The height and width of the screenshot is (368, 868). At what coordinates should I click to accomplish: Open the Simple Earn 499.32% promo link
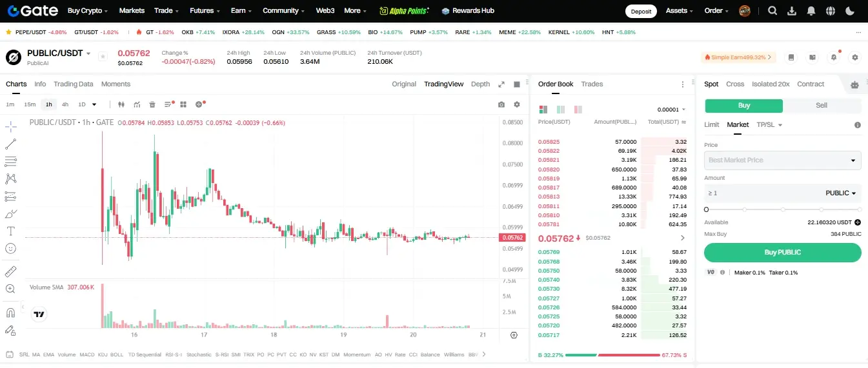(x=738, y=57)
